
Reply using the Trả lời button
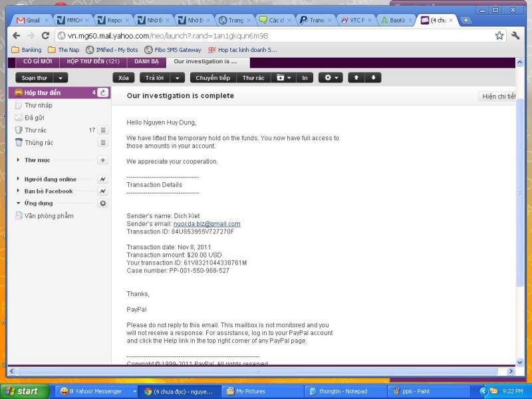155,78
